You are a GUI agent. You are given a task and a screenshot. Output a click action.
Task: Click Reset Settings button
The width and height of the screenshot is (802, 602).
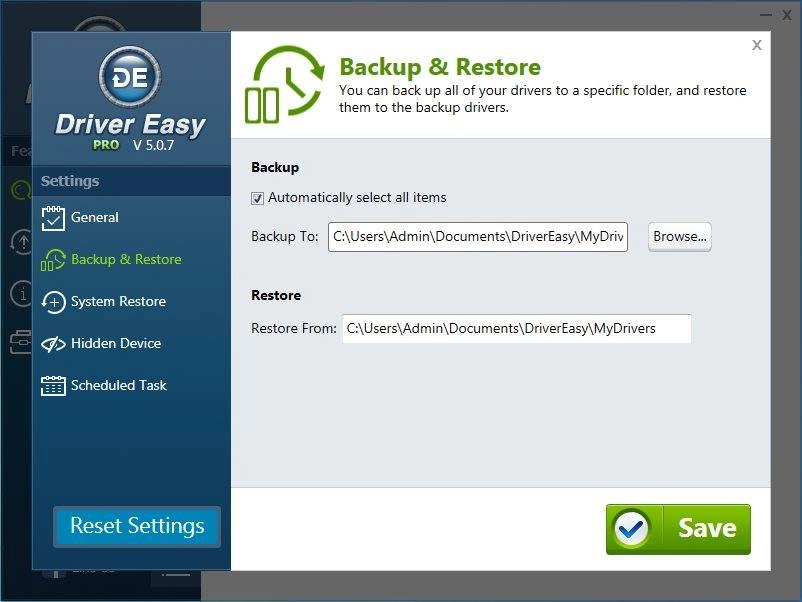137,527
